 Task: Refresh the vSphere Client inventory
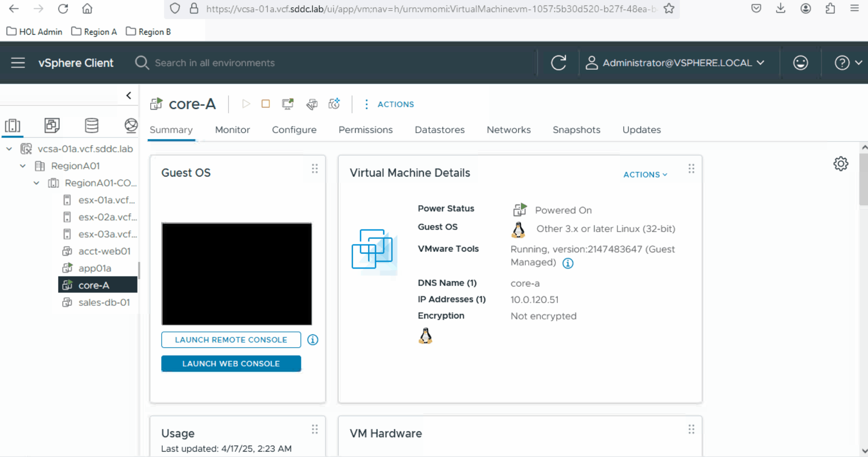558,62
